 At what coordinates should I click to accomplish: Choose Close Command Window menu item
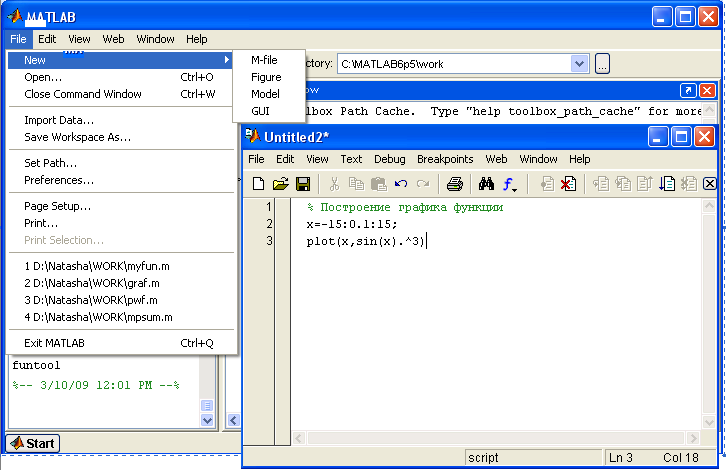pyautogui.click(x=120, y=94)
